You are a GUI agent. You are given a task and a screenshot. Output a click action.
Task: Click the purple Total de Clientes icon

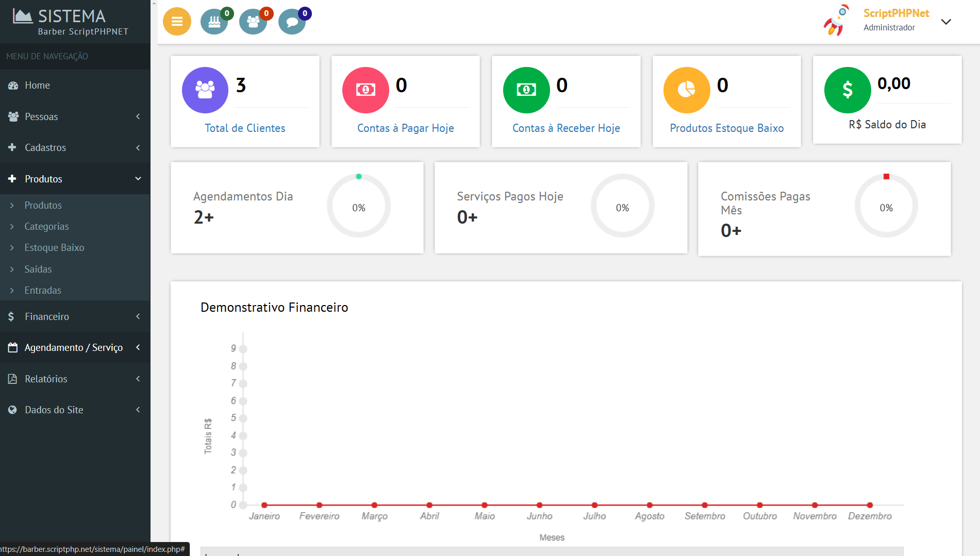pyautogui.click(x=205, y=90)
